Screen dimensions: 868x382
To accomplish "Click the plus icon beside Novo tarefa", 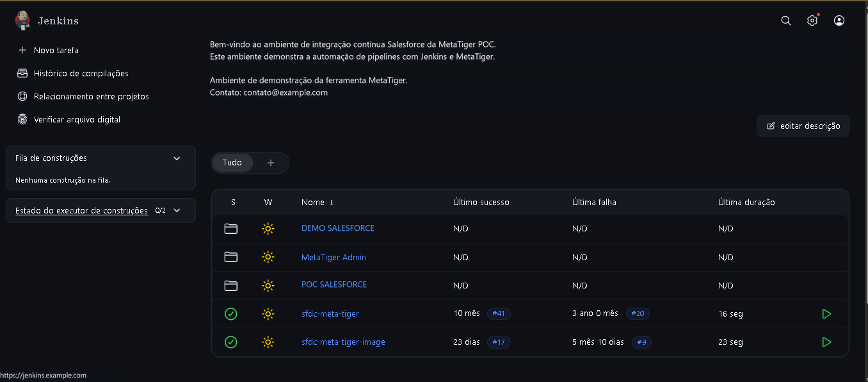I will [22, 50].
